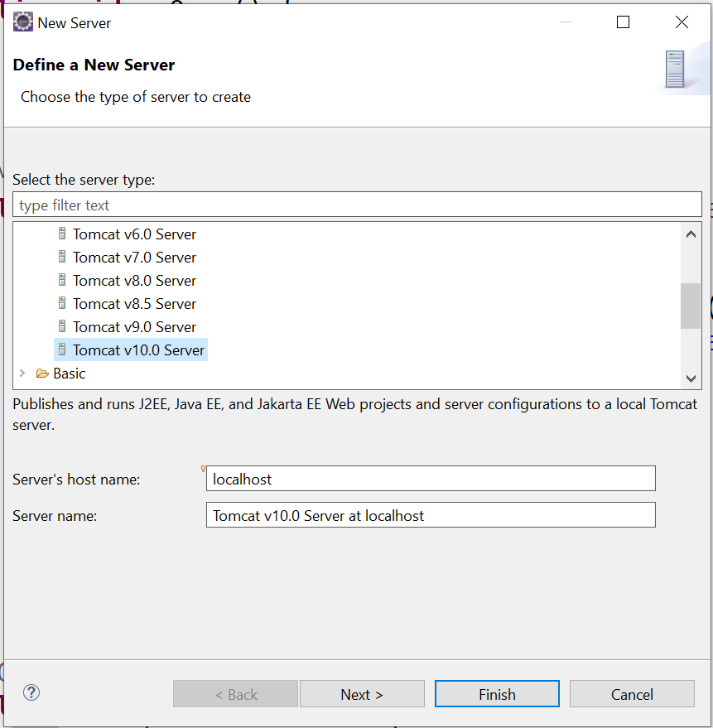The width and height of the screenshot is (713, 728).
Task: Select Tomcat v8.5 Server text
Action: point(134,304)
